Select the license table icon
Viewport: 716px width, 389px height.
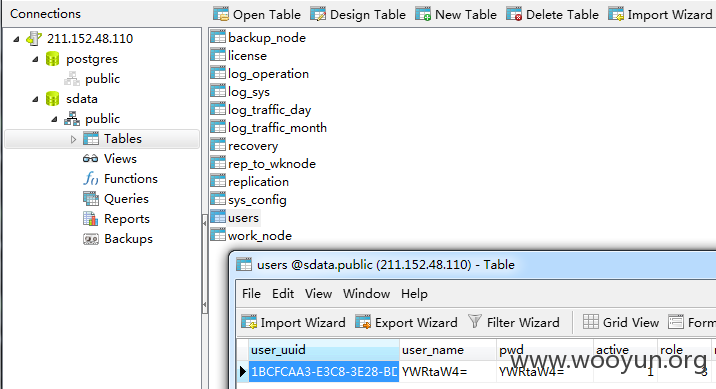(x=218, y=55)
